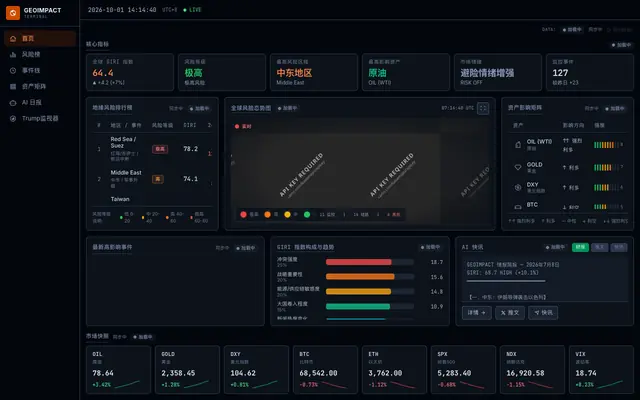This screenshot has width=640, height=400.
Task: Click the OIL (WTI) asset icon in matrix
Action: coord(518,144)
